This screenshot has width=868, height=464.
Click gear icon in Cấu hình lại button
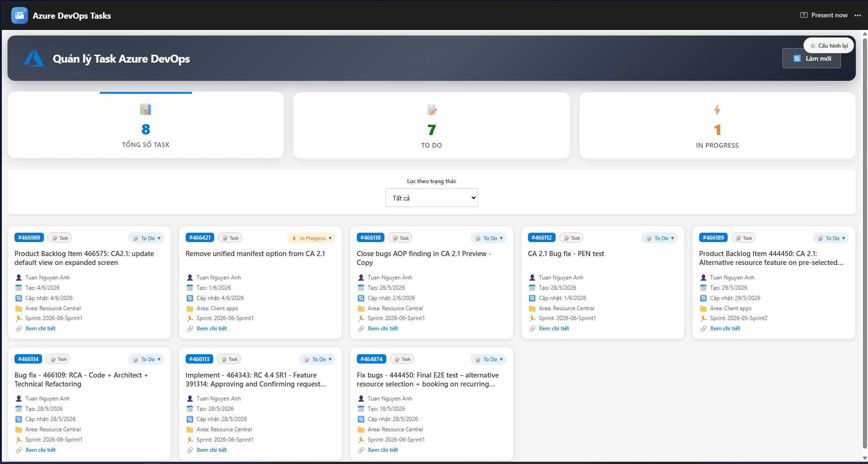[x=813, y=46]
